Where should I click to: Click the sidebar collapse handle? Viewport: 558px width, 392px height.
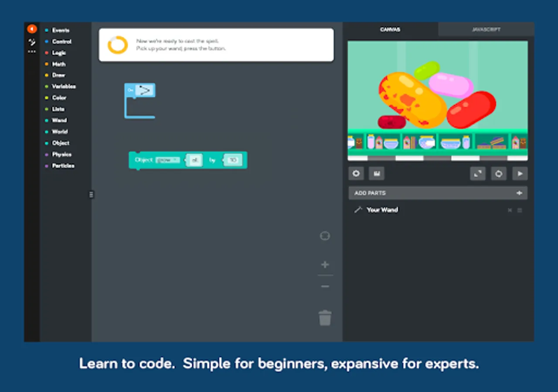click(x=91, y=195)
